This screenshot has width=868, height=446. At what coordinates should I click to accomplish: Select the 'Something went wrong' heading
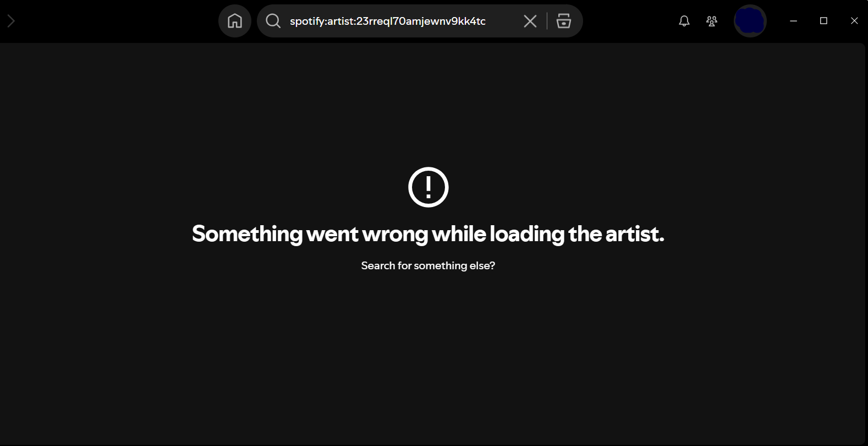(x=428, y=234)
